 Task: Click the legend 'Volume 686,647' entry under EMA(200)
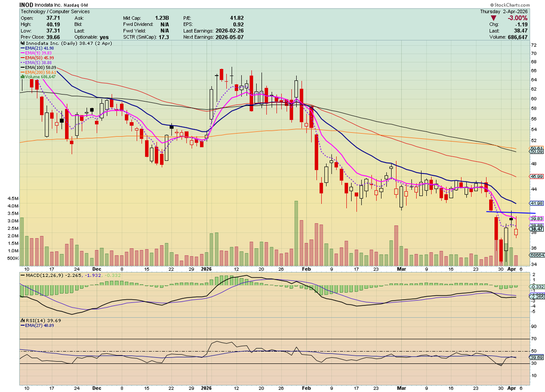[x=38, y=77]
